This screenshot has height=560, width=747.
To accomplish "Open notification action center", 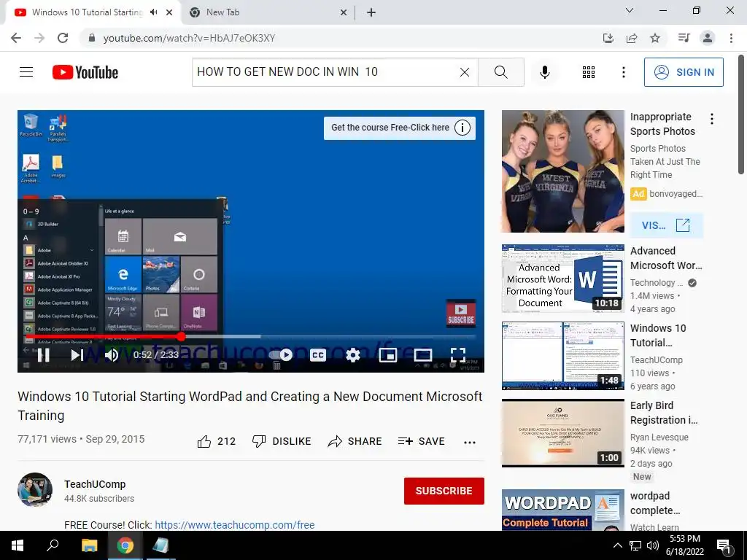I will 724,545.
